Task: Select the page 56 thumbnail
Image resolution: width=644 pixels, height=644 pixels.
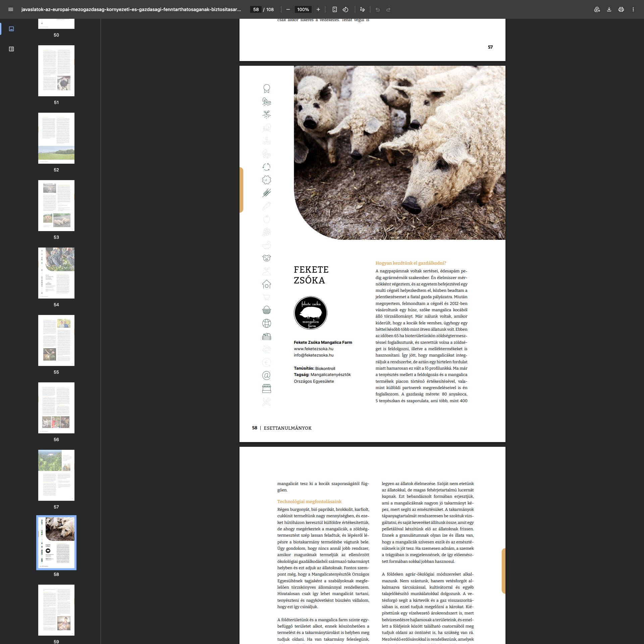Action: click(x=56, y=408)
